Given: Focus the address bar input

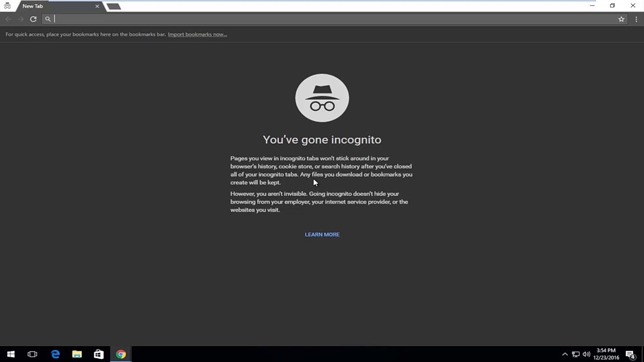Looking at the screenshot, I should [335, 19].
